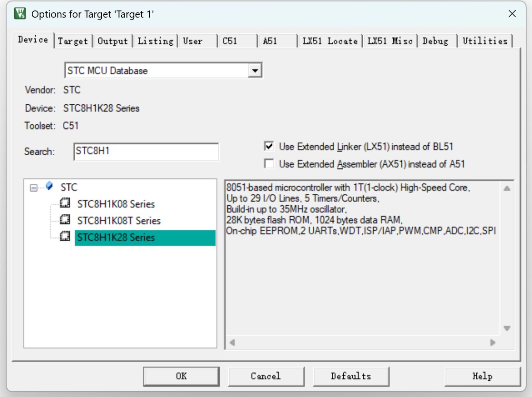Open the Debug tab
The image size is (532, 397).
[x=437, y=41]
